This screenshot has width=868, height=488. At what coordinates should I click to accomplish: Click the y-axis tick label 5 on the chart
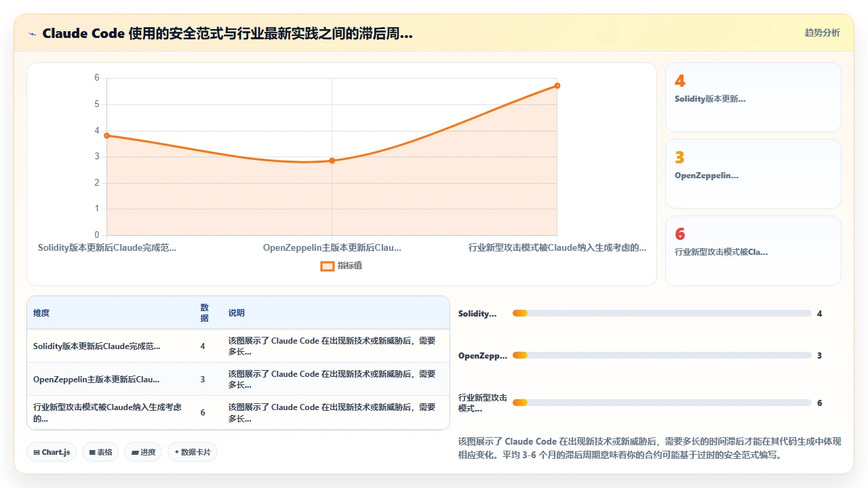click(x=97, y=104)
